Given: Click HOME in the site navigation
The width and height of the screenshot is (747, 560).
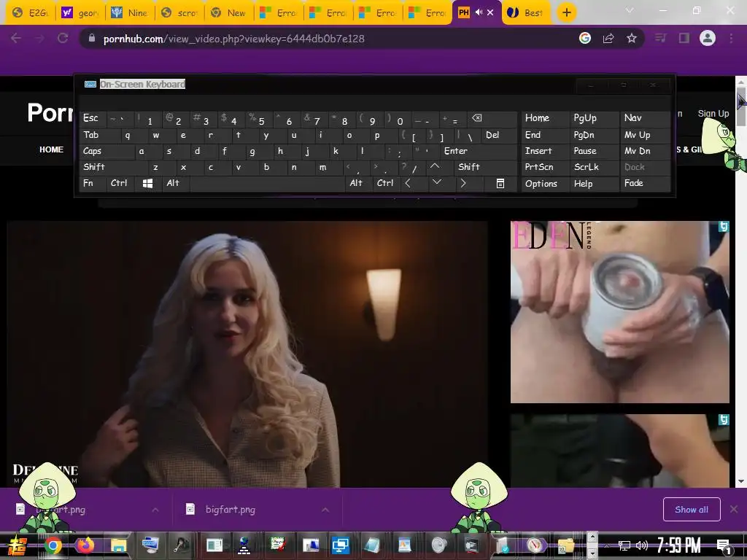Looking at the screenshot, I should click(52, 149).
